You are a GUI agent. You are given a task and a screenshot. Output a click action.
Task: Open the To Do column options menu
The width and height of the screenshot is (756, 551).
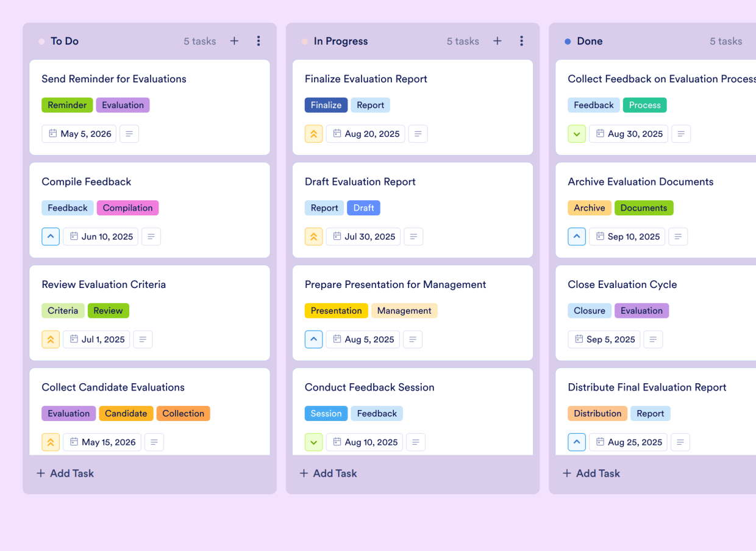259,41
